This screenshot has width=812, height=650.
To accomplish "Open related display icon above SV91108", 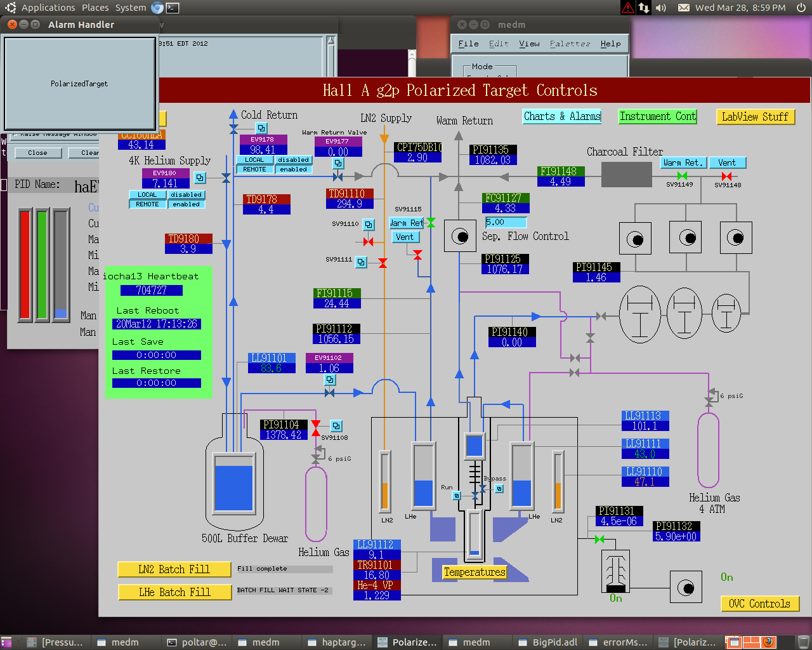I will pyautogui.click(x=336, y=426).
